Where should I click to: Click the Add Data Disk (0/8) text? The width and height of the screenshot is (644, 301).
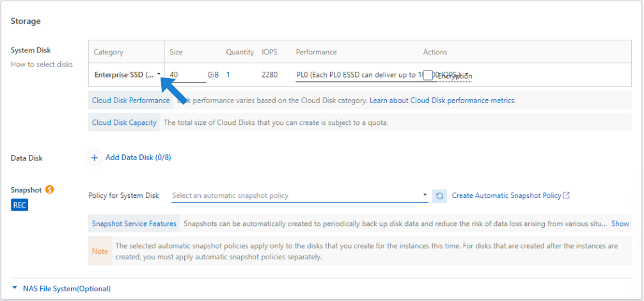pos(138,158)
